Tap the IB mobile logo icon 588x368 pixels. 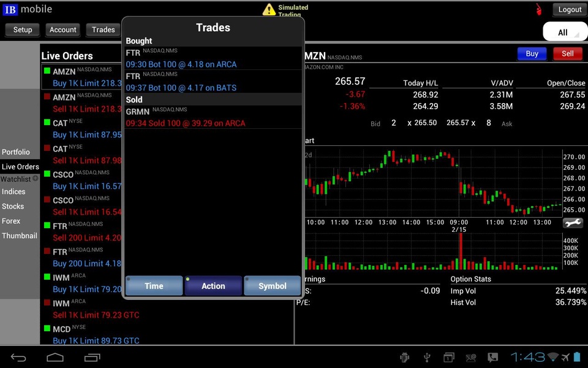point(10,9)
